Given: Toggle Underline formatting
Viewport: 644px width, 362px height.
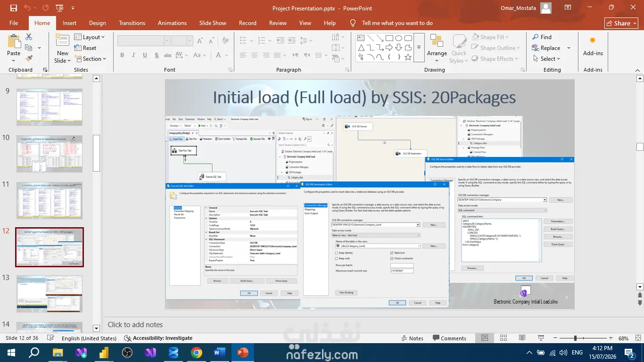Looking at the screenshot, I should (x=145, y=55).
